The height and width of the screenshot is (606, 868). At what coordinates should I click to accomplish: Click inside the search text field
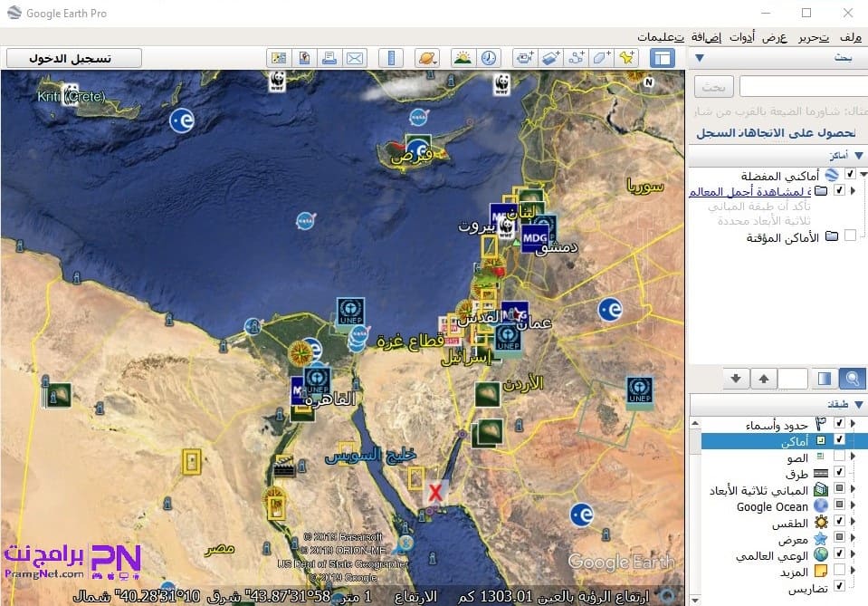(803, 86)
